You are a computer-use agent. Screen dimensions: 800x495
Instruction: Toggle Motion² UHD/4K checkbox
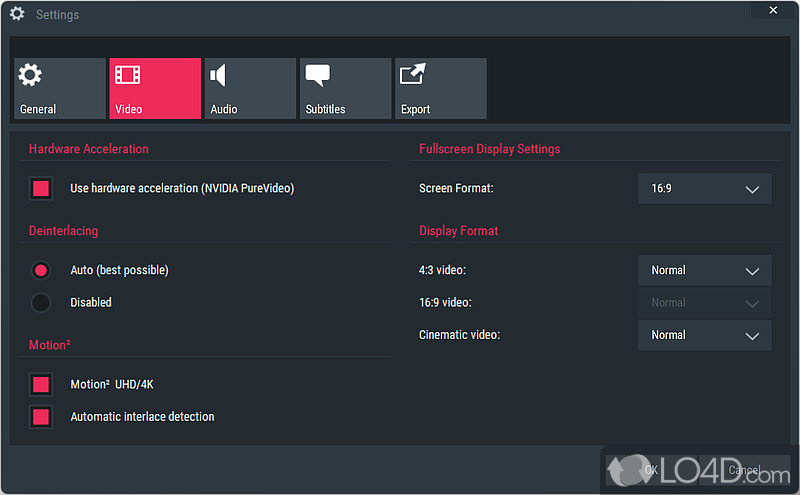41,384
